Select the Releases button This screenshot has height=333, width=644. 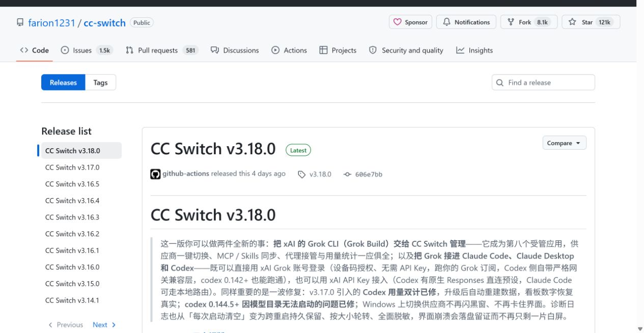click(x=63, y=82)
